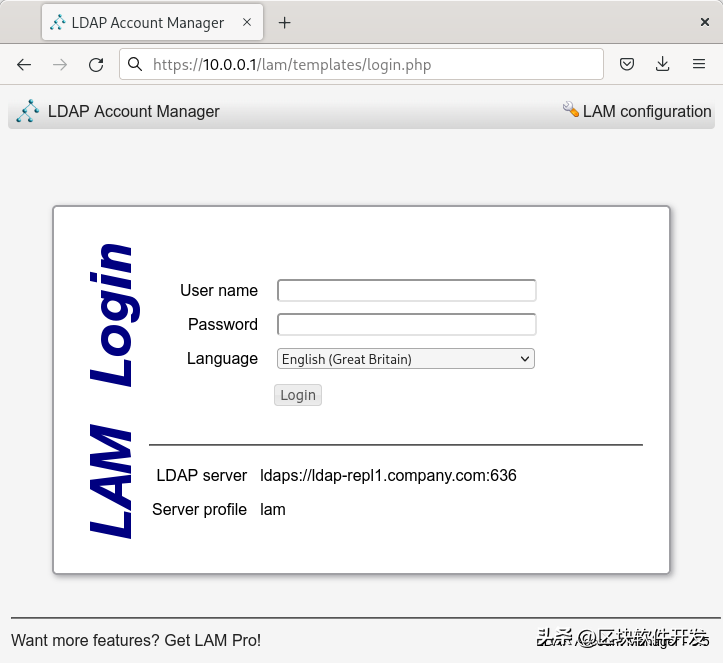Click the LAM configuration wrench icon

tap(571, 109)
